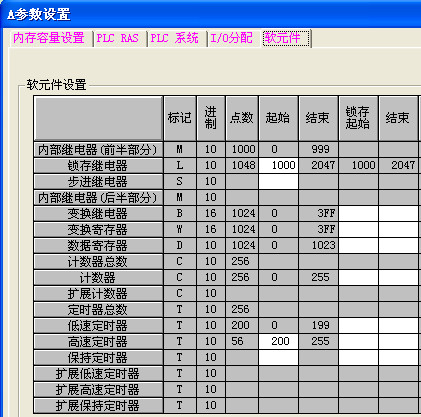Edit high-speed timer start value 200
421x417 pixels.
(x=278, y=341)
